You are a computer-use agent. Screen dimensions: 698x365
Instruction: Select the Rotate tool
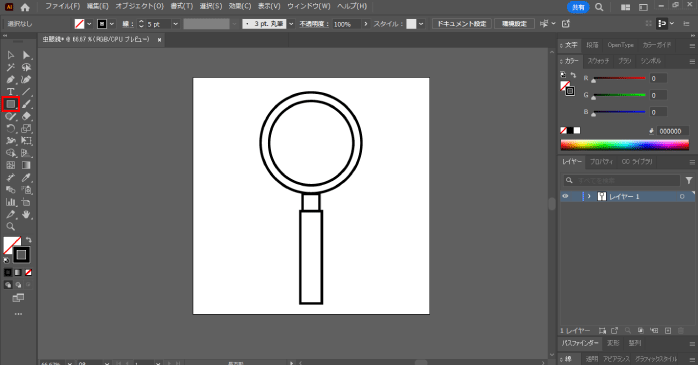coord(10,129)
